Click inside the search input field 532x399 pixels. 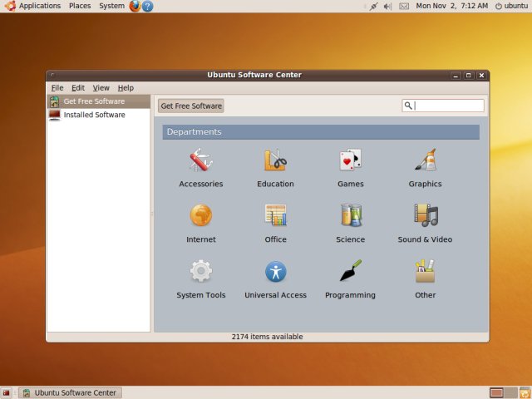443,106
